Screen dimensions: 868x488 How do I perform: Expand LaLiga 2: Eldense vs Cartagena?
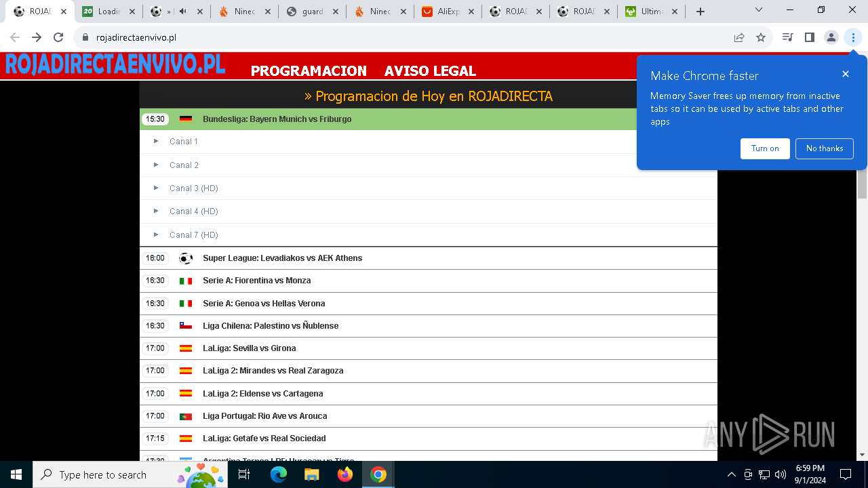[429, 394]
